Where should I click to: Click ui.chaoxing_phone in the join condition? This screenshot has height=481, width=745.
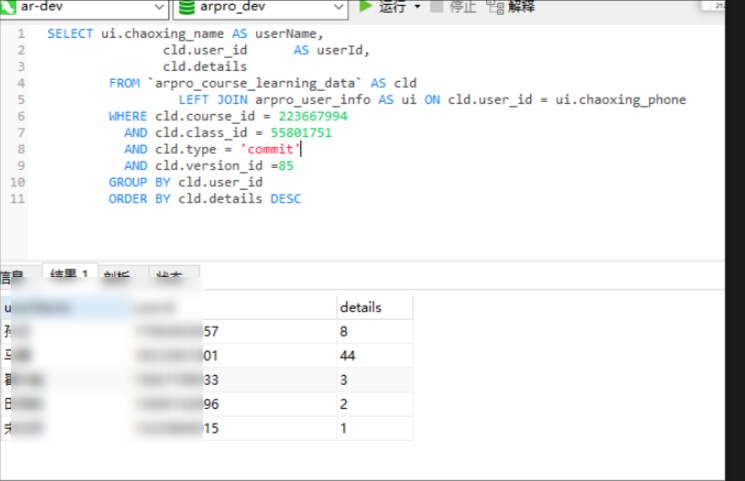621,100
